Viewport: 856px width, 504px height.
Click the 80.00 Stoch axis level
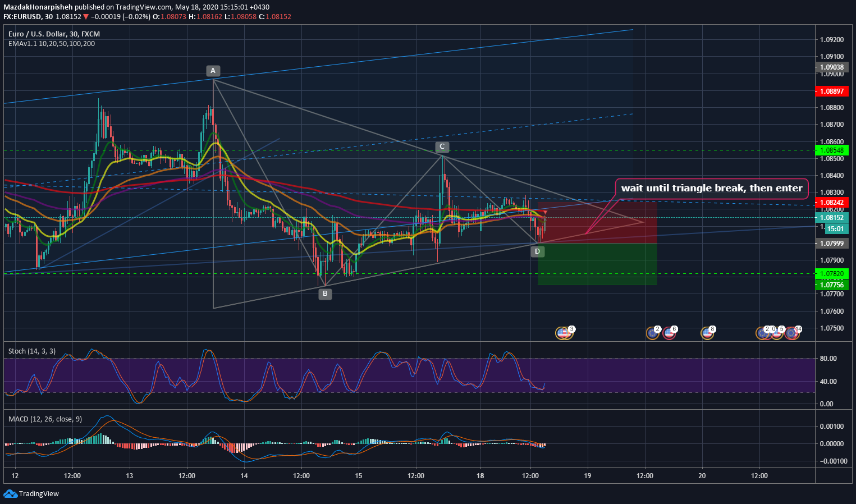[828, 359]
